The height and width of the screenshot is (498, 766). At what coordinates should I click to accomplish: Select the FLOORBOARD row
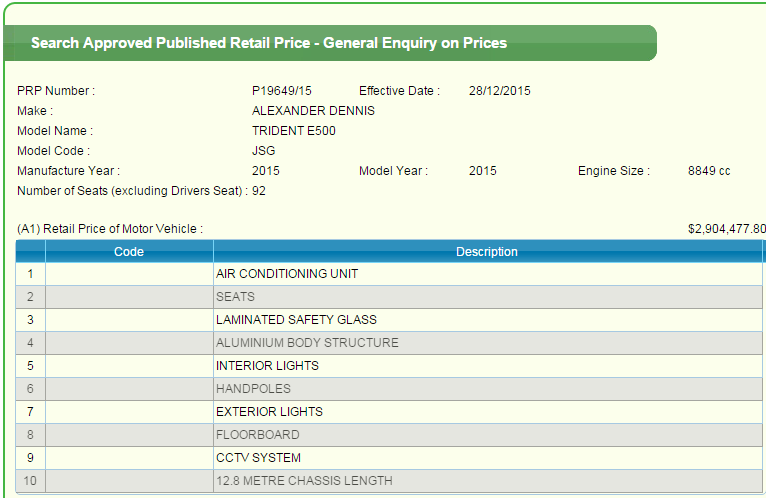(389, 434)
